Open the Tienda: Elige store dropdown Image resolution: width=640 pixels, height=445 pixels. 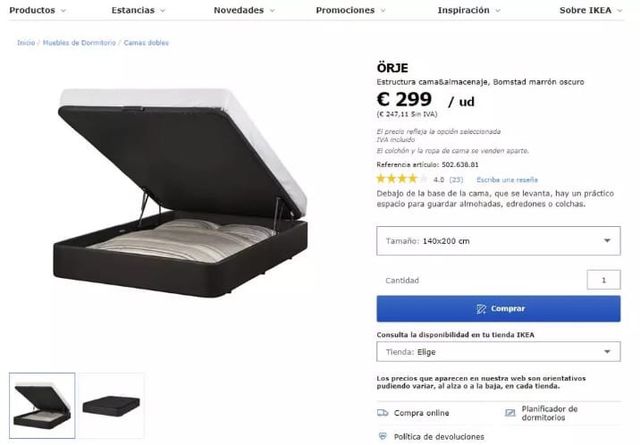pyautogui.click(x=498, y=352)
